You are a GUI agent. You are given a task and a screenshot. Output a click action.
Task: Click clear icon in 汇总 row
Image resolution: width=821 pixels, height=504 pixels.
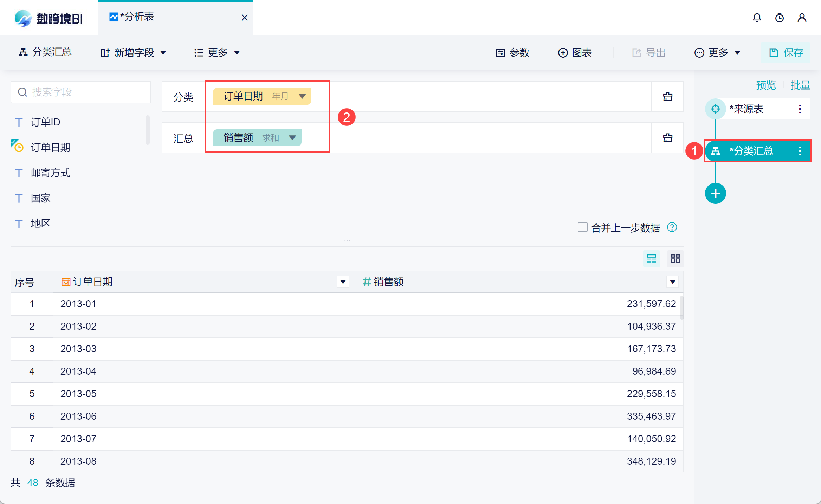pyautogui.click(x=667, y=138)
